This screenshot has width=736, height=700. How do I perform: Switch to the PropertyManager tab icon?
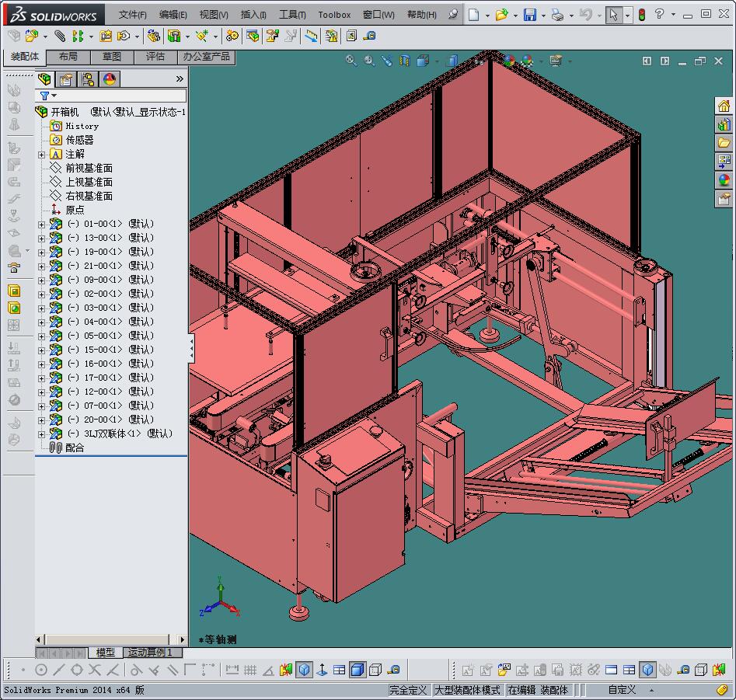pos(67,79)
